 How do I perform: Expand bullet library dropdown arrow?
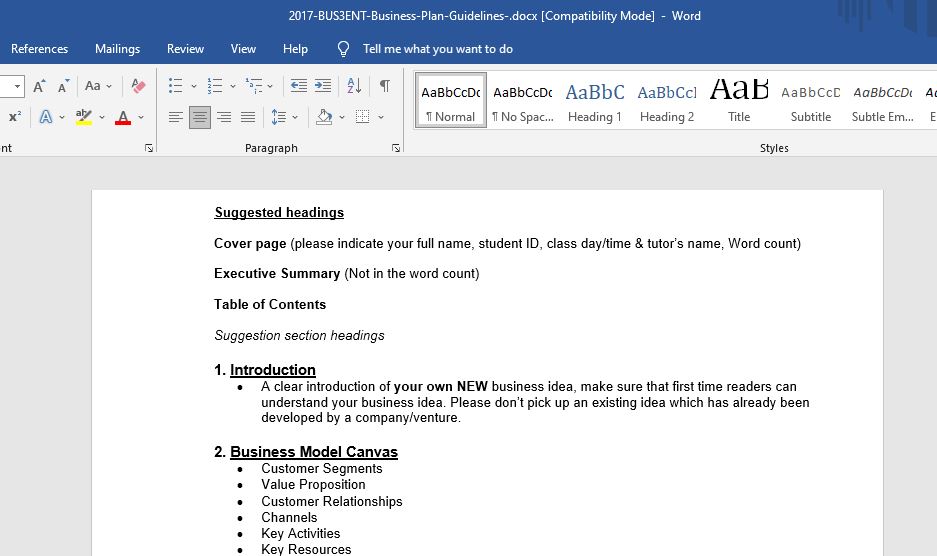pos(194,86)
